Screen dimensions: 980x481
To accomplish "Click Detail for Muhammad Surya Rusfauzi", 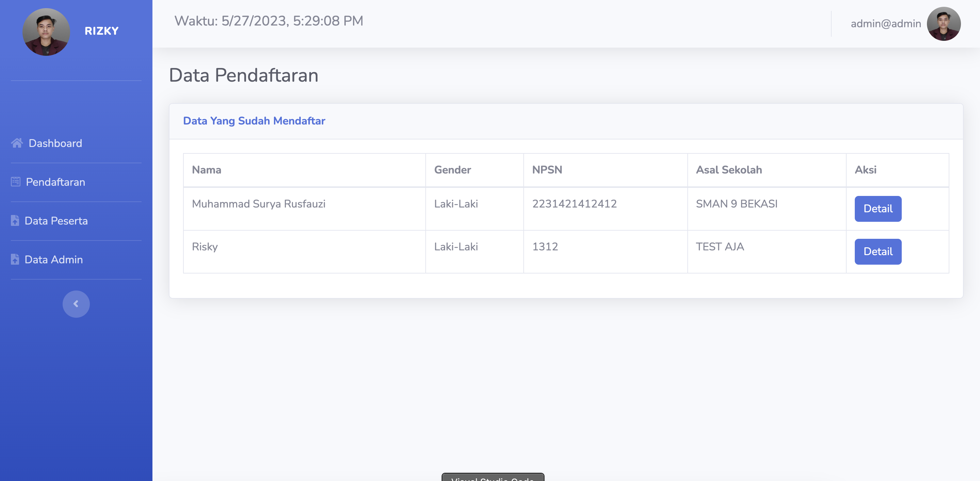I will pos(878,209).
